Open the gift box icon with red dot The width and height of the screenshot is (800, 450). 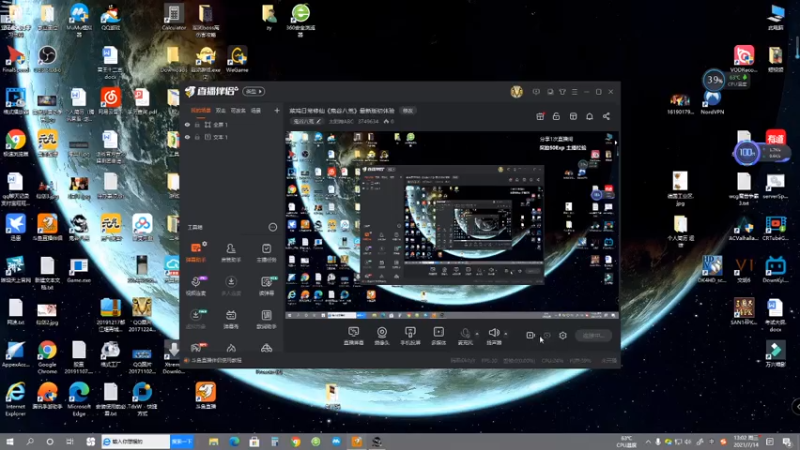(x=540, y=116)
